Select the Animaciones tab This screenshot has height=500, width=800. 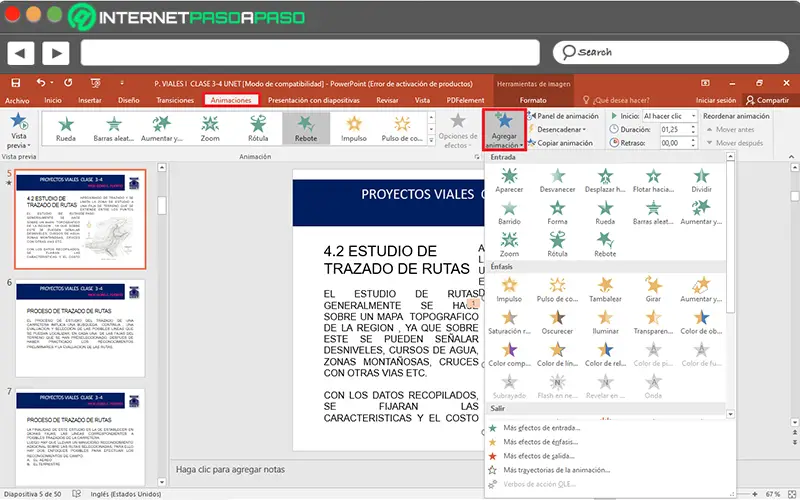click(x=231, y=100)
